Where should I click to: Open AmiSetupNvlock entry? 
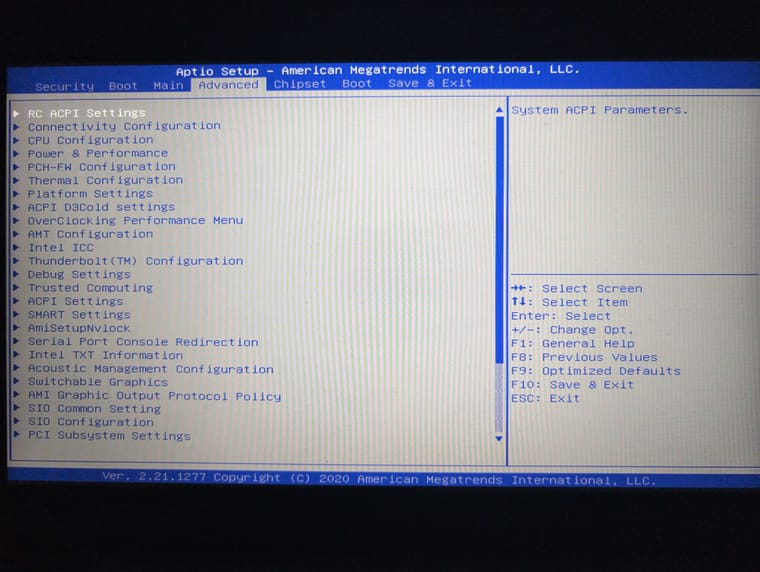point(79,328)
